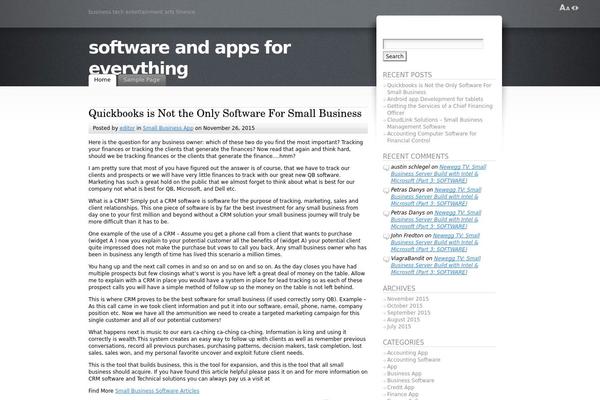Screen dimensions: 600x400
Task: Click the site tagline 'business tech entertainment arts finance'
Action: pyautogui.click(x=142, y=12)
